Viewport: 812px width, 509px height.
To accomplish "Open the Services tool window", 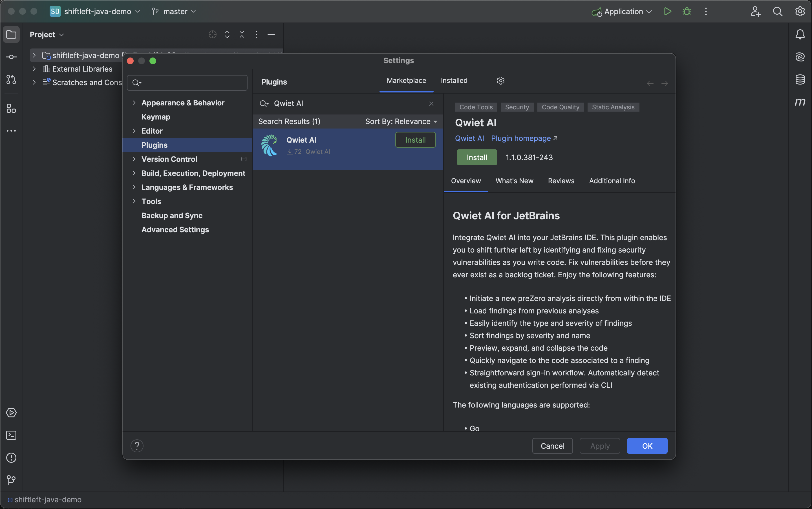I will coord(11,412).
